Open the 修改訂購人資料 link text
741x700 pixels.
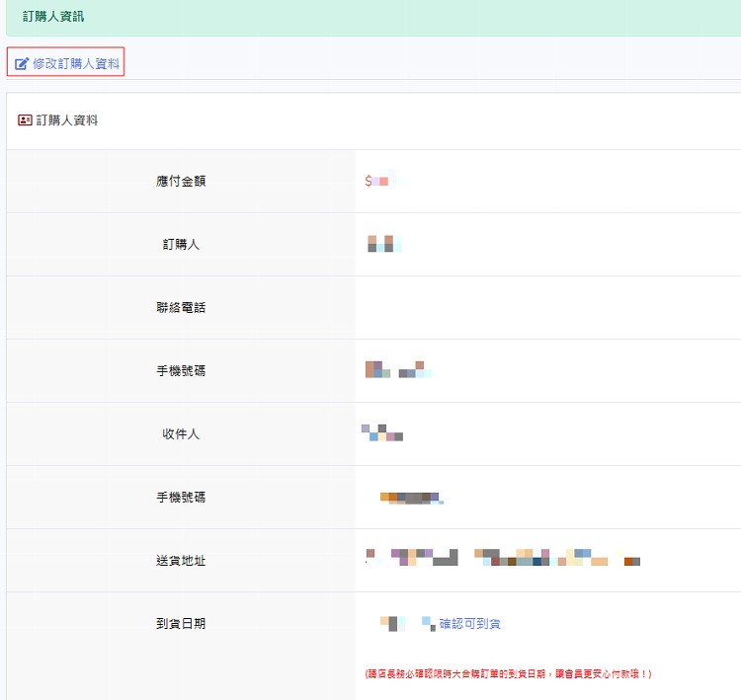point(76,63)
